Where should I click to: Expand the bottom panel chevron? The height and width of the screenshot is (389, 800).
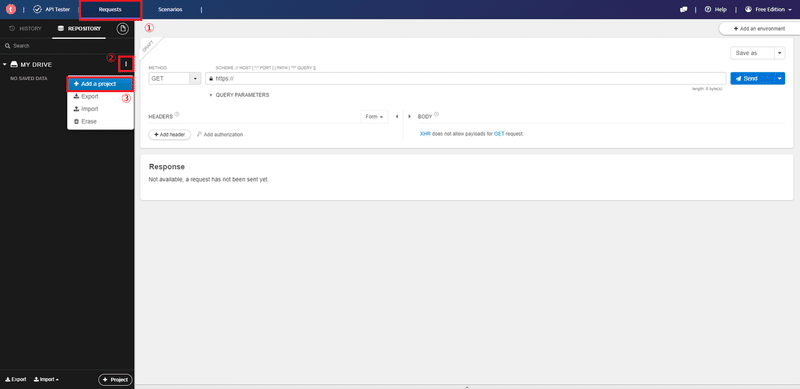coord(467,387)
